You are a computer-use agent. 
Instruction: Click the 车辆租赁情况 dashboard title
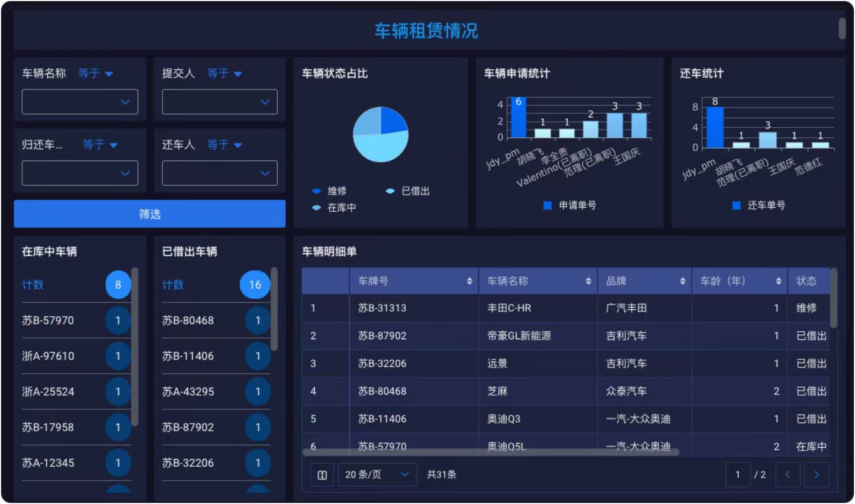click(426, 31)
